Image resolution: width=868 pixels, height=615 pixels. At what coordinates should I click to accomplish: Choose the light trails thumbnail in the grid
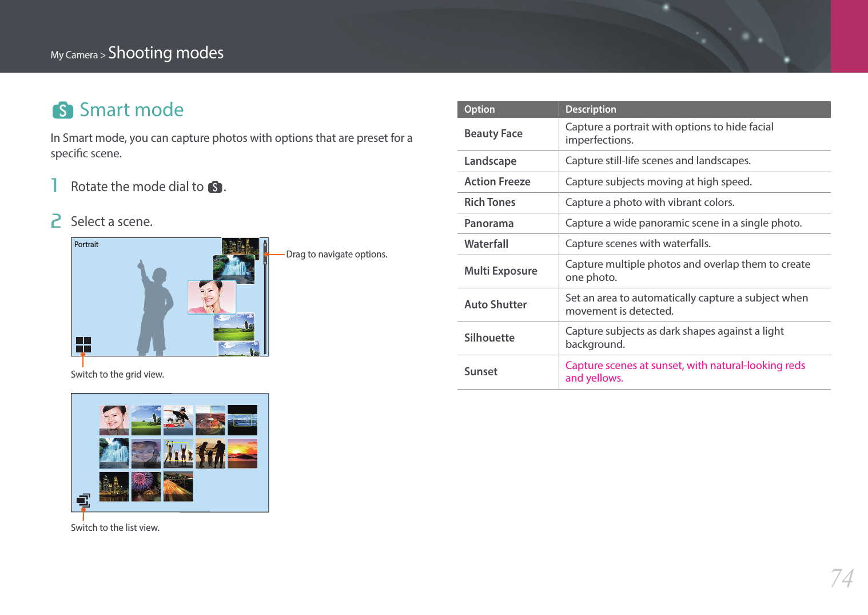(x=178, y=487)
